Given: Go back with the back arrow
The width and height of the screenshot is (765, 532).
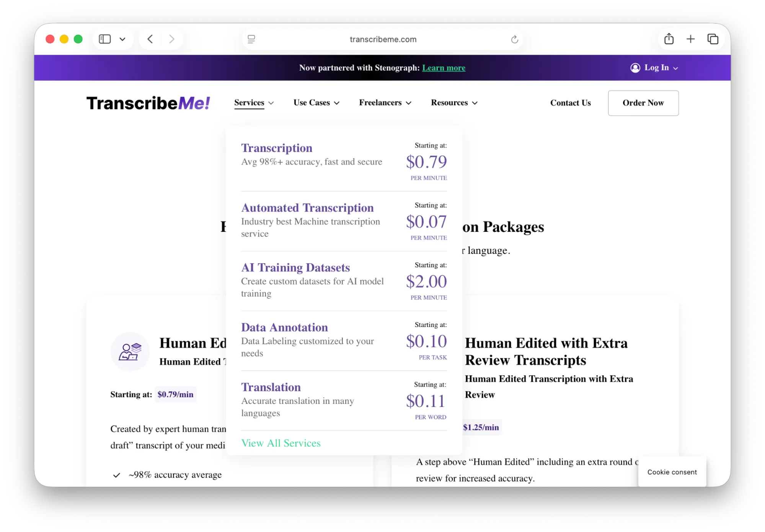Looking at the screenshot, I should (150, 39).
